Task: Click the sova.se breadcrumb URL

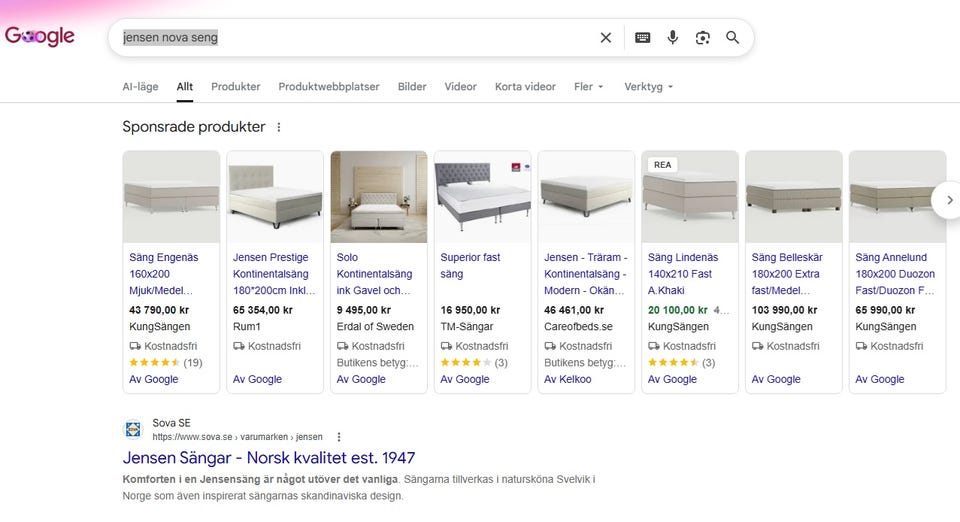Action: (x=238, y=437)
